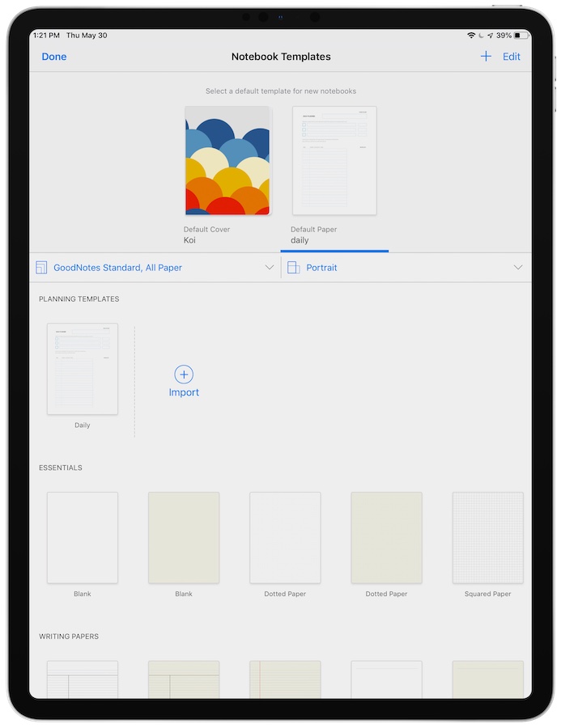Open the Koi cover thumbnail
This screenshot has width=561, height=728.
point(227,161)
